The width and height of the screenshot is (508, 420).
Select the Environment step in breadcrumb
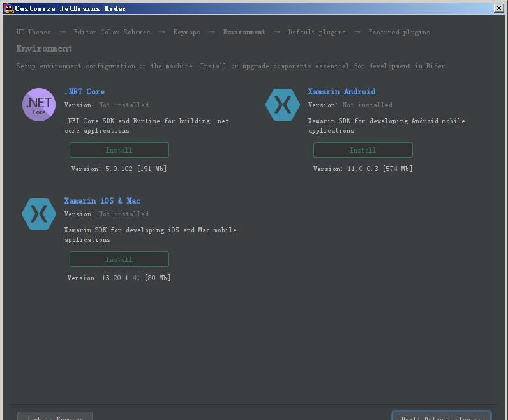(x=244, y=32)
